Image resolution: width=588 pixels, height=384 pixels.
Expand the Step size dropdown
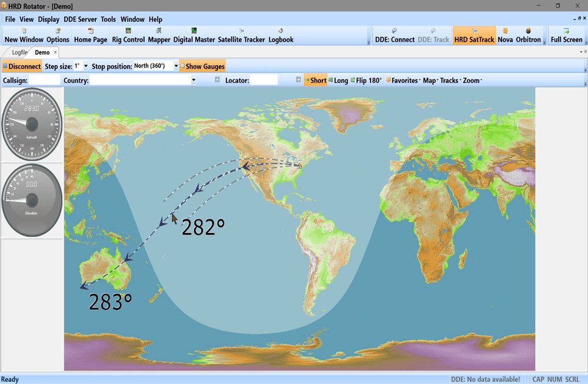tap(86, 66)
